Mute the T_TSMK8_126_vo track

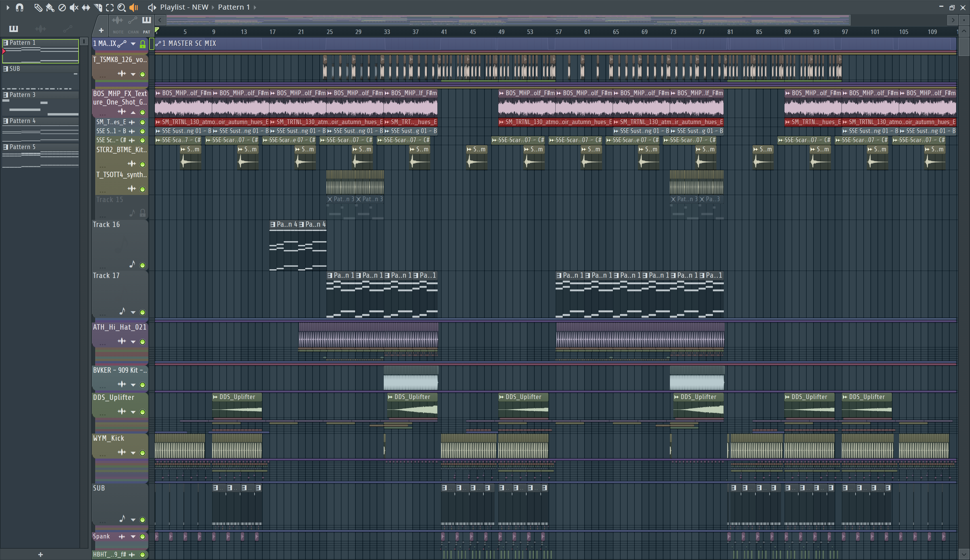tap(142, 74)
